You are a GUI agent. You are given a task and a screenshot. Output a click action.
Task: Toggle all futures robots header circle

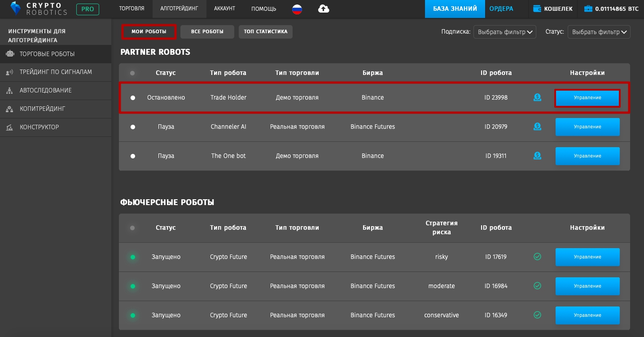[132, 228]
